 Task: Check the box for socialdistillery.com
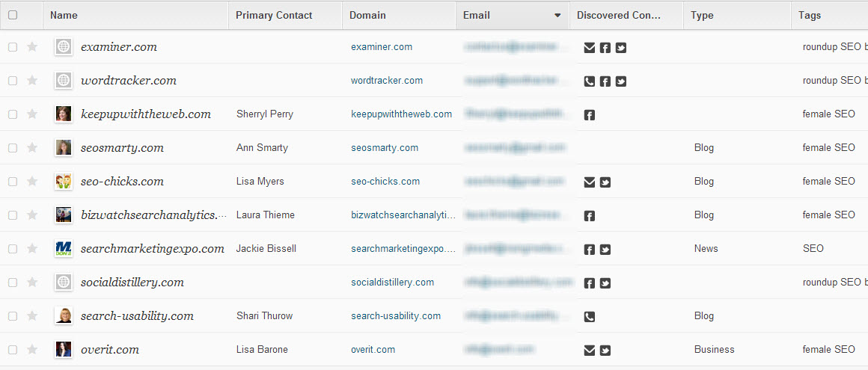(13, 283)
